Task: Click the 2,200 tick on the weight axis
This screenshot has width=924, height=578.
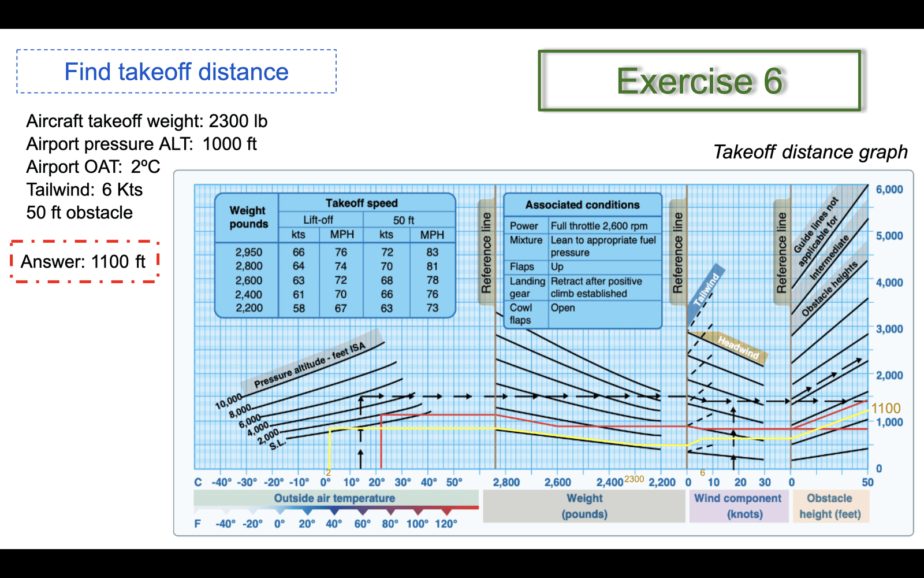Action: point(662,482)
